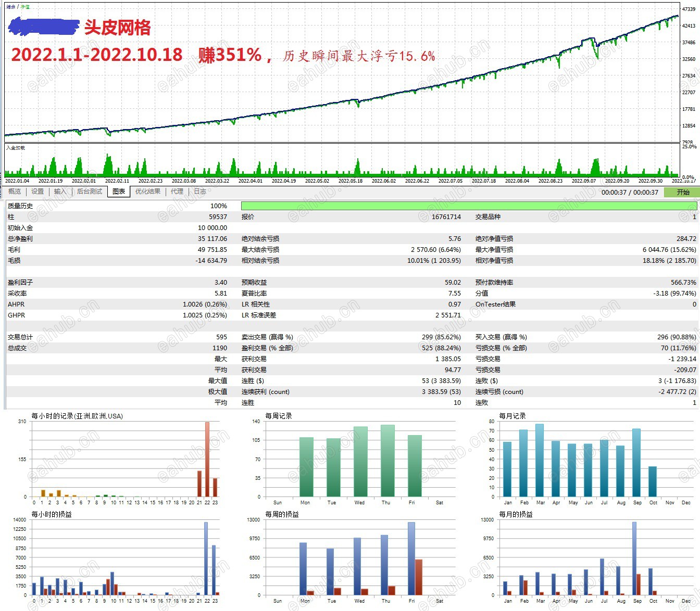Select the 亏损交易 value 70 (11.76%)
The width and height of the screenshot is (700, 611).
[679, 348]
